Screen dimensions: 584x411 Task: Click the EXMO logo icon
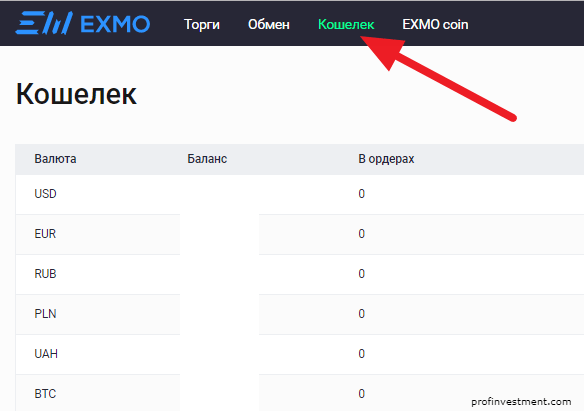[44, 23]
